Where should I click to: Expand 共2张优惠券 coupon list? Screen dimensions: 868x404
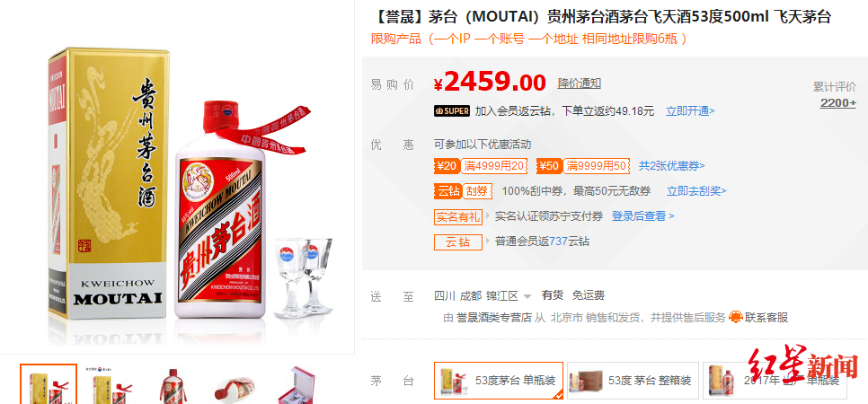pyautogui.click(x=672, y=165)
